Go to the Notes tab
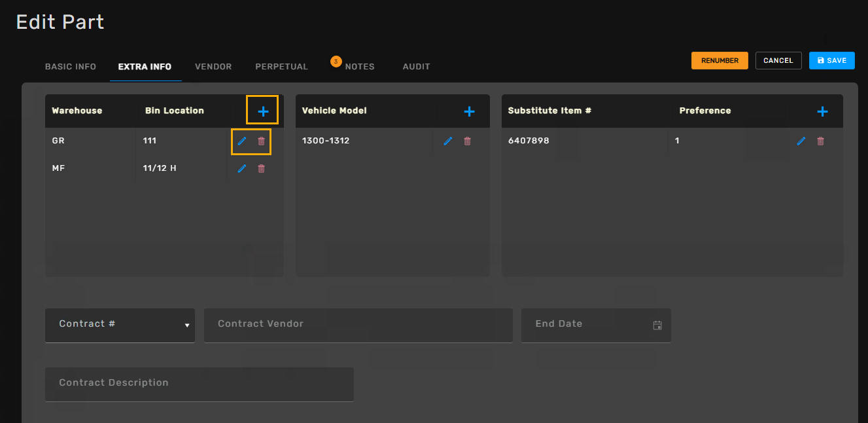This screenshot has height=423, width=868. [x=359, y=67]
